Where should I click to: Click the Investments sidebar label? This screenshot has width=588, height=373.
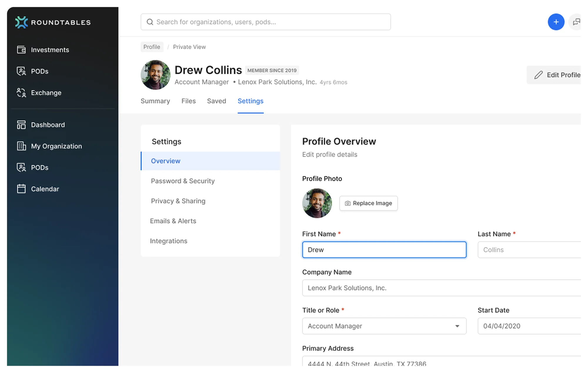point(50,50)
